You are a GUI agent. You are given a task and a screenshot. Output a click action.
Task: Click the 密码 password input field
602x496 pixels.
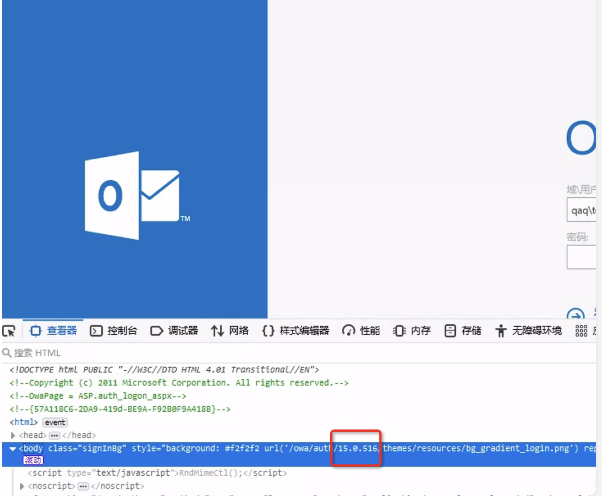(x=581, y=257)
